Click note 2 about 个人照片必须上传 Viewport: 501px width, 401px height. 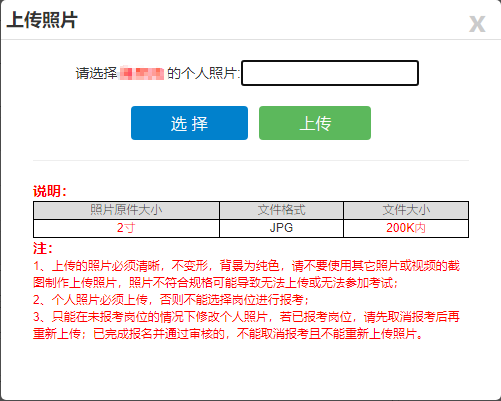tap(171, 300)
